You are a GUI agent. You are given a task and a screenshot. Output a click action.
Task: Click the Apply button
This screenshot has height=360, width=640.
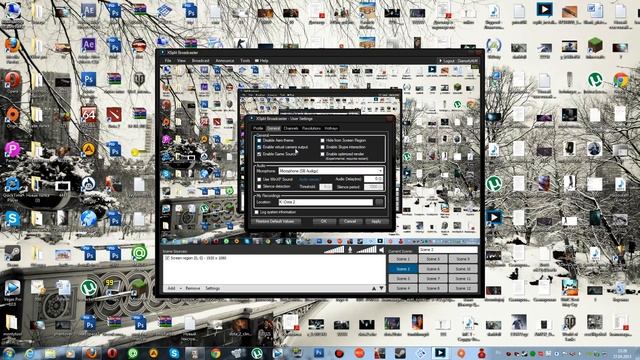(x=376, y=222)
